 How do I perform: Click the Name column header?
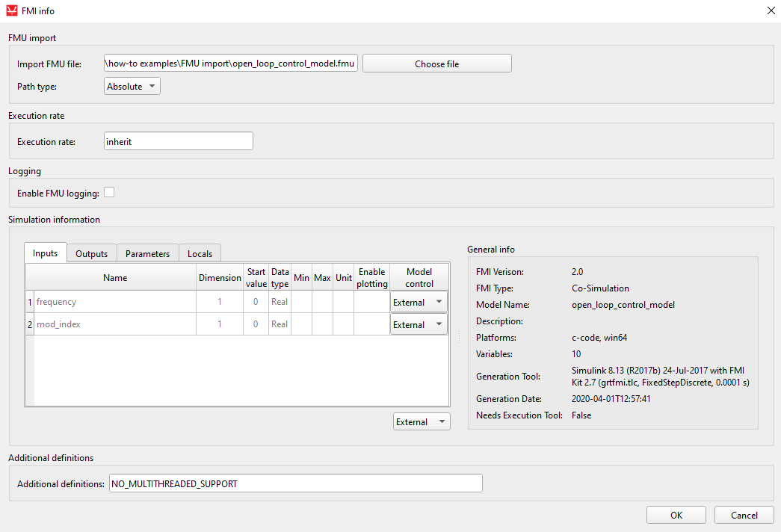pyautogui.click(x=114, y=278)
